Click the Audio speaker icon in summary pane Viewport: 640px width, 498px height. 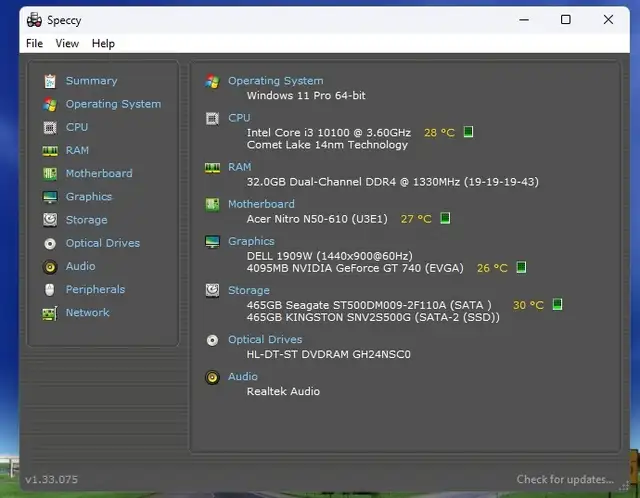coord(212,377)
